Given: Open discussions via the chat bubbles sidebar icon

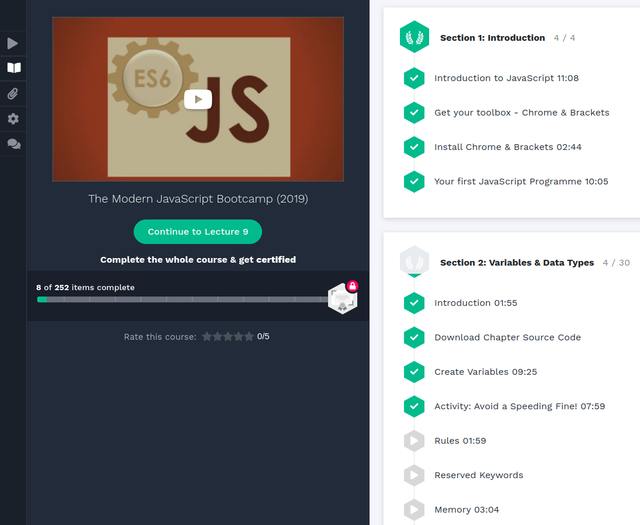Looking at the screenshot, I should [x=14, y=144].
